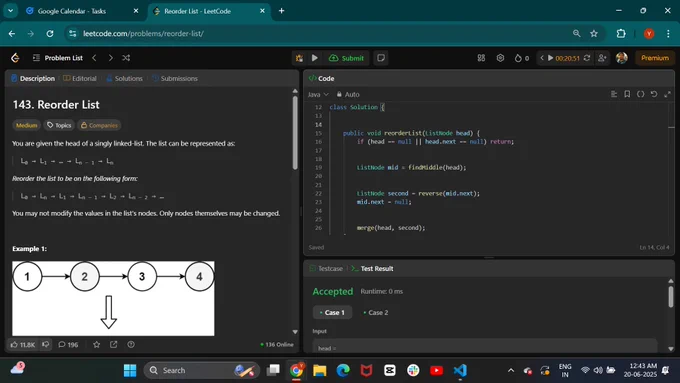Screen dimensions: 680x383
Task: Open the debugger icon beside Run
Action: click(299, 58)
